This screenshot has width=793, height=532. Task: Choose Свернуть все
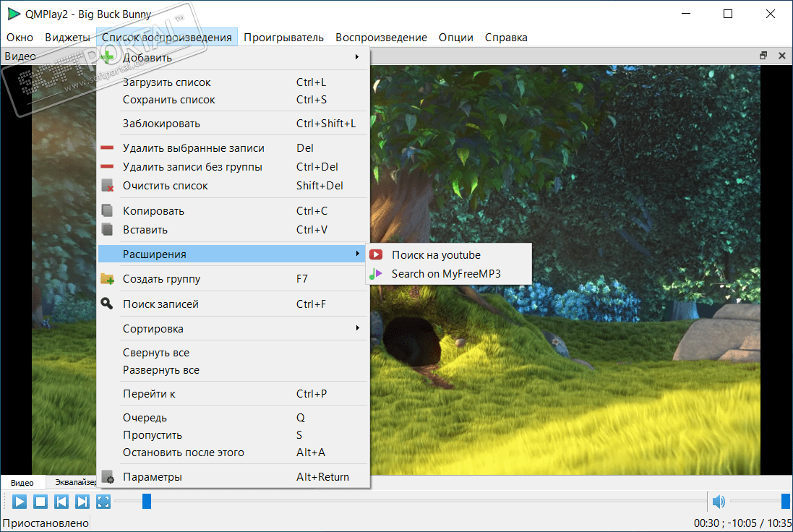point(233,353)
